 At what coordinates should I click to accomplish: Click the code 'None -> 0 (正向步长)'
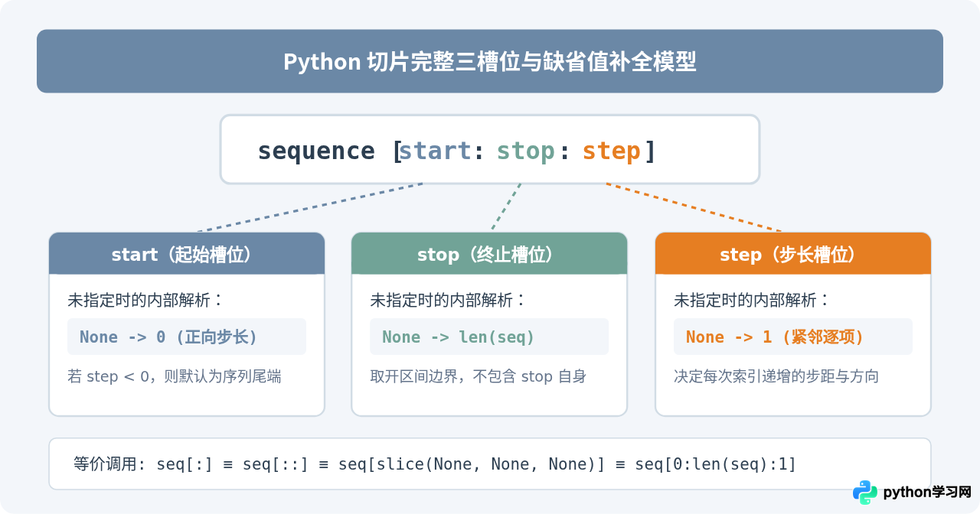[x=168, y=337]
